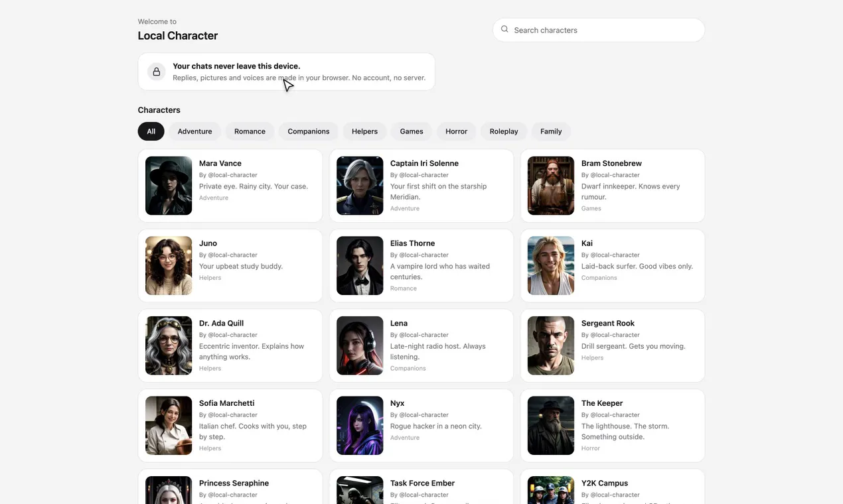Open The Keeper's portrait thumbnail

pos(551,426)
